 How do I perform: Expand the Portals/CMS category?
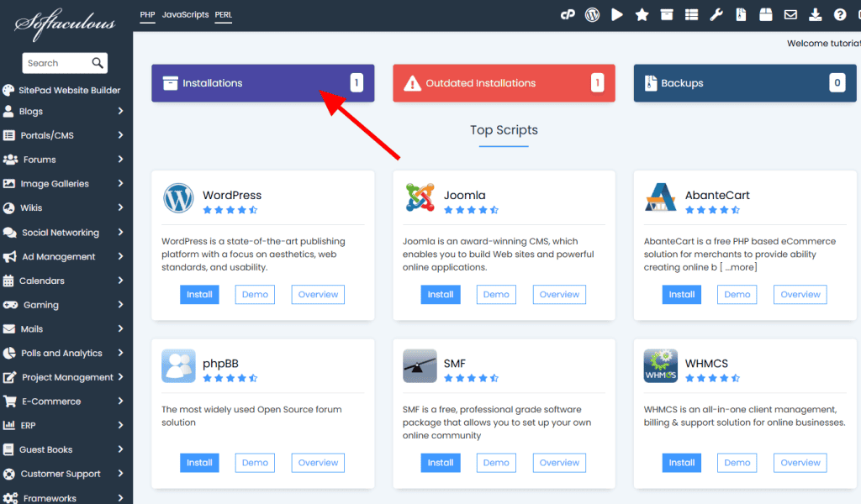click(62, 135)
